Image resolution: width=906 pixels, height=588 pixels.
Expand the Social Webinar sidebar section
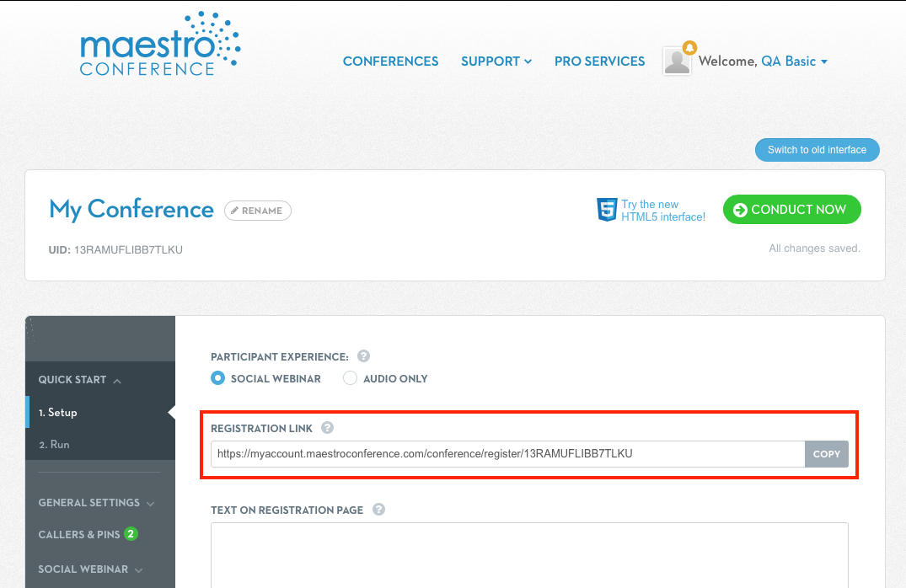[90, 569]
